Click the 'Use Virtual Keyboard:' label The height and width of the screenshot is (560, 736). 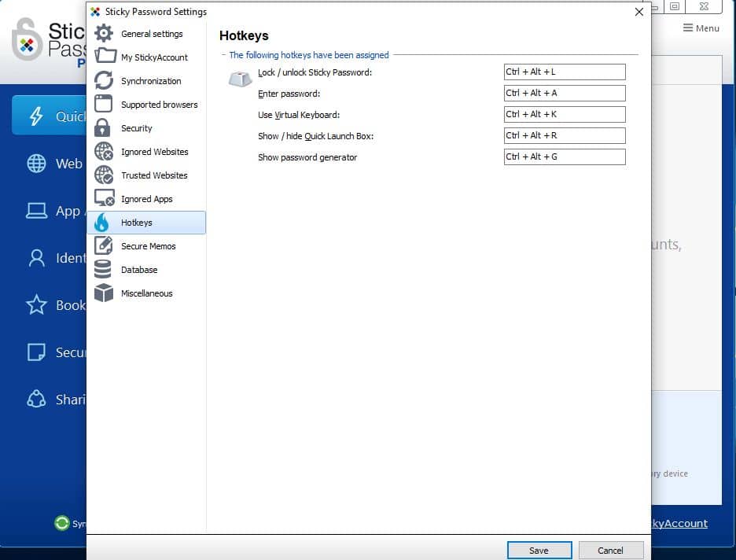299,115
